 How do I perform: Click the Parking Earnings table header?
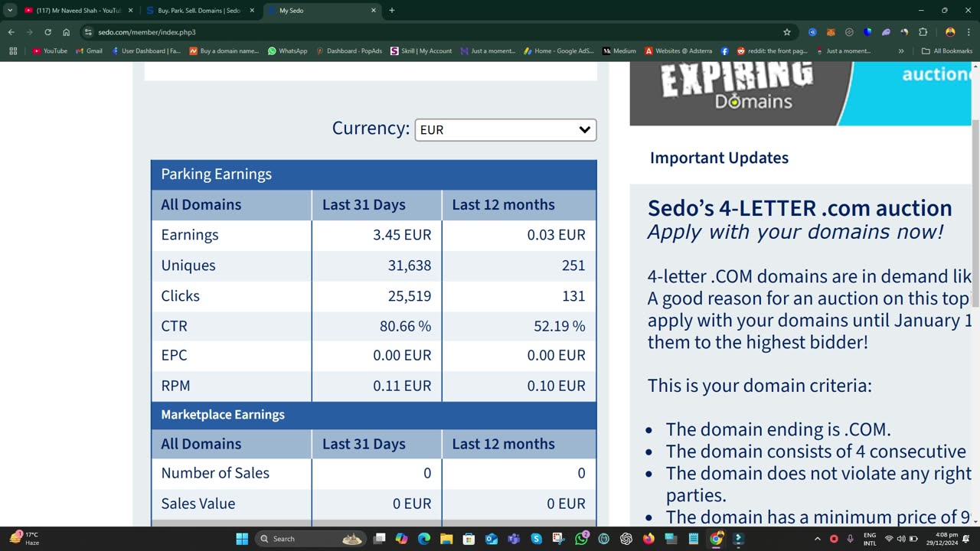pos(374,174)
